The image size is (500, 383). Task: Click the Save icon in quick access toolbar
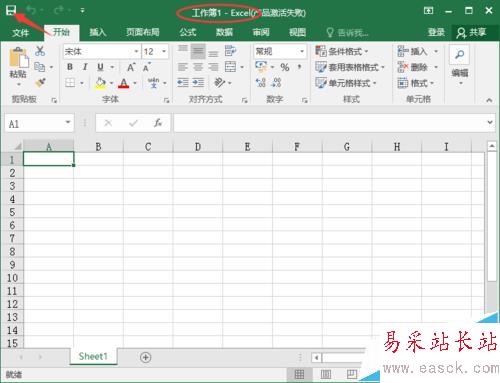[x=11, y=10]
